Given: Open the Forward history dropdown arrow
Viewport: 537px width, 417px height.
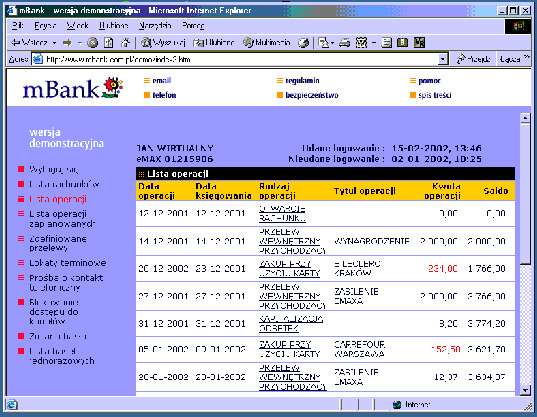Looking at the screenshot, I should pos(80,43).
